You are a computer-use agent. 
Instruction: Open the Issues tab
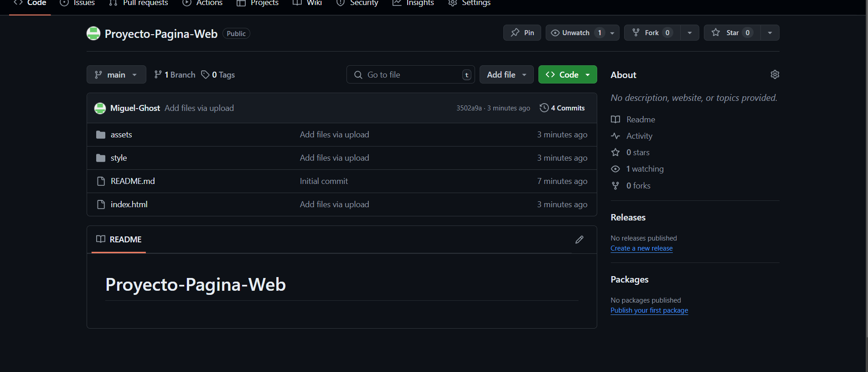coord(77,3)
